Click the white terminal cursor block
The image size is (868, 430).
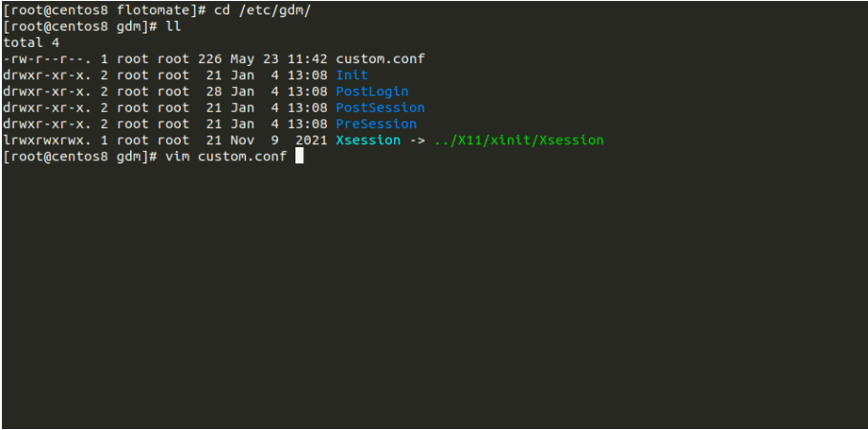299,157
